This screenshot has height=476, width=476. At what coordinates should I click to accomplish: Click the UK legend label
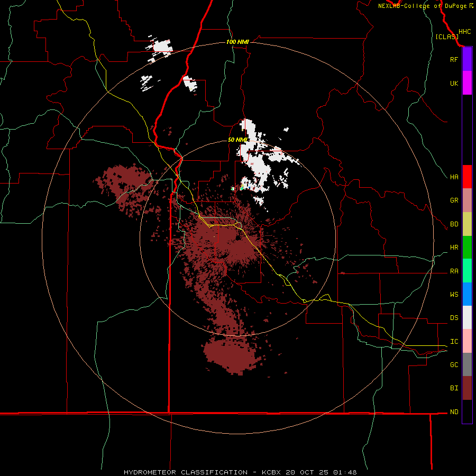coord(454,83)
